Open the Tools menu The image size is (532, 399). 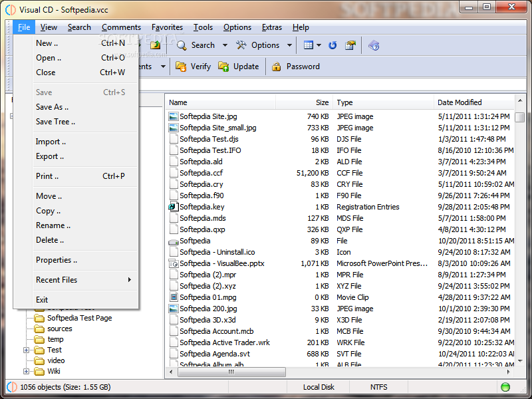[203, 27]
